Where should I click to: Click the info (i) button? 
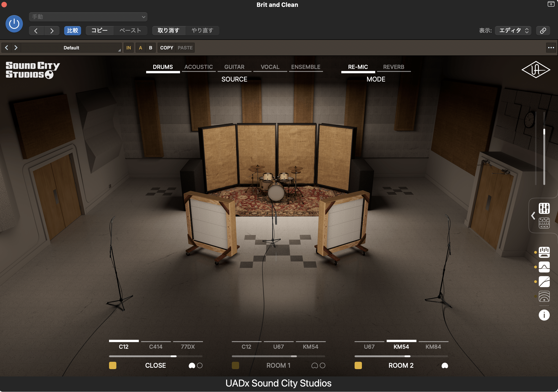[x=544, y=315]
